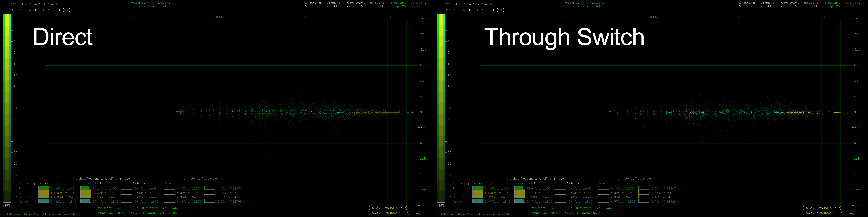Select the "2.73% of 12828" value

[664, 202]
